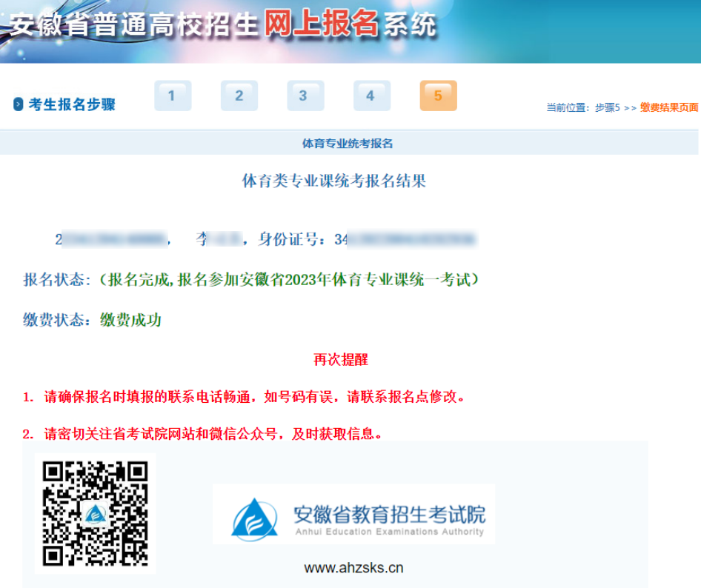This screenshot has height=588, width=701.
Task: Click the WeChat QR code image
Action: click(x=95, y=512)
